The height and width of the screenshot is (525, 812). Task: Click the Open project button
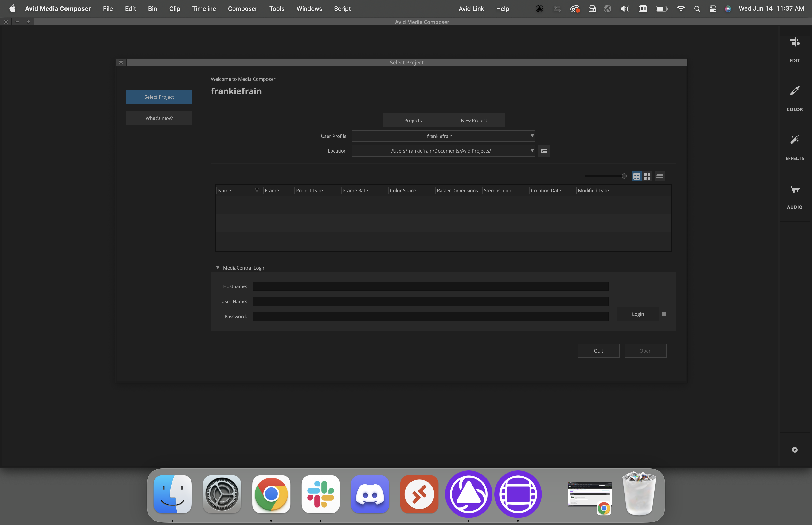tap(645, 350)
